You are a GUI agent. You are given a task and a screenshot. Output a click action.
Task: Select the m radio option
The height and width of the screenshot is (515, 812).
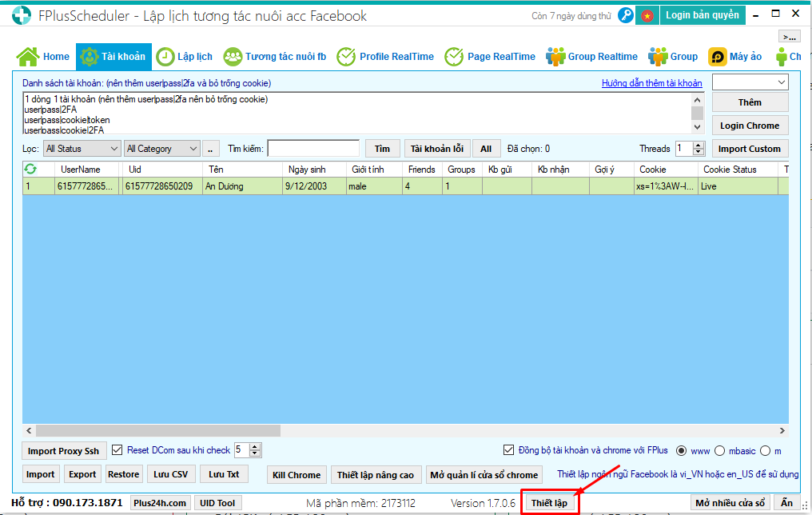coord(766,451)
